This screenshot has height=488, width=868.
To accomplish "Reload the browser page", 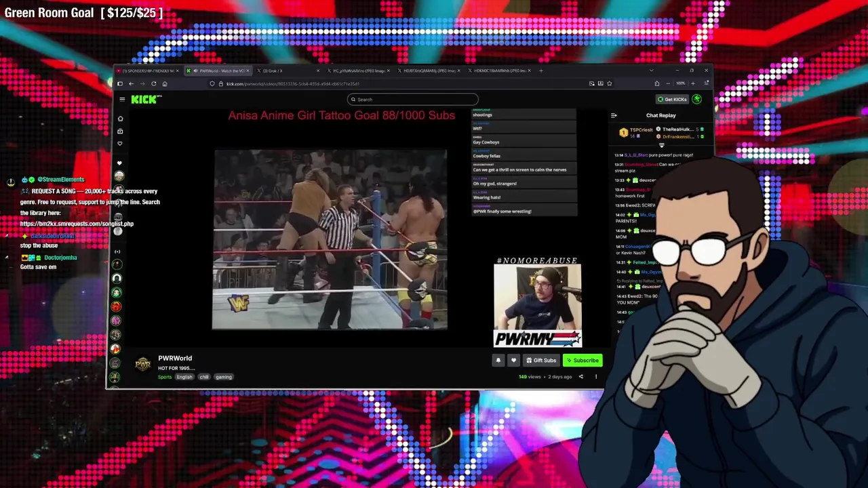I will coord(154,83).
